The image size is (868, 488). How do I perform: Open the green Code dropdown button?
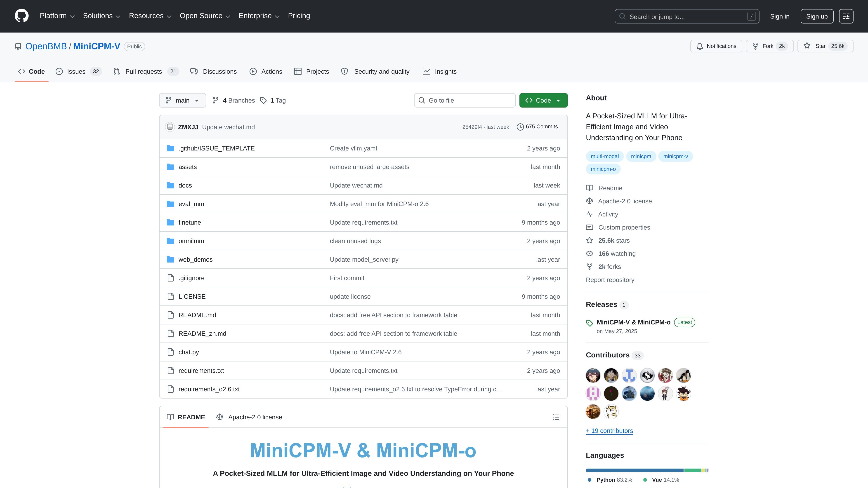[x=543, y=100]
